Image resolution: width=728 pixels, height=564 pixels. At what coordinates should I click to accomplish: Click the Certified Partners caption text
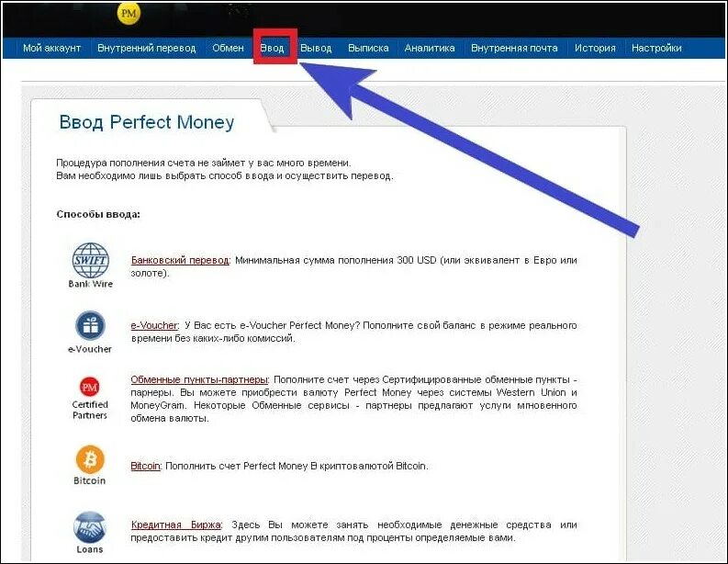[90, 410]
